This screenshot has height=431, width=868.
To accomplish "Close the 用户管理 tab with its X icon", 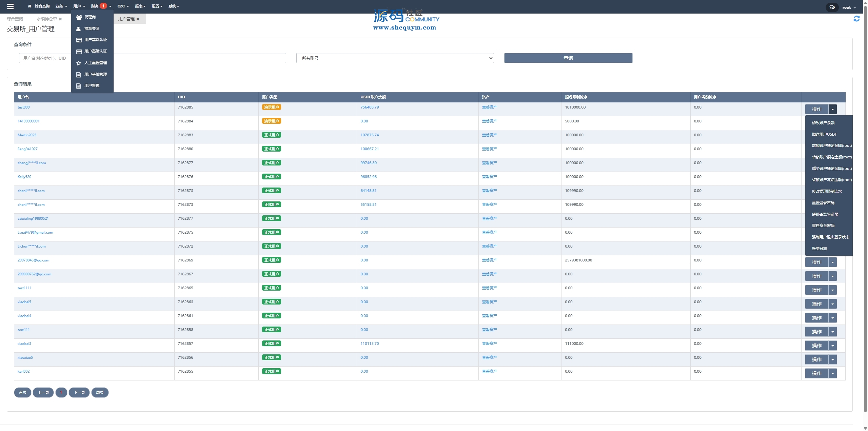I will (138, 19).
